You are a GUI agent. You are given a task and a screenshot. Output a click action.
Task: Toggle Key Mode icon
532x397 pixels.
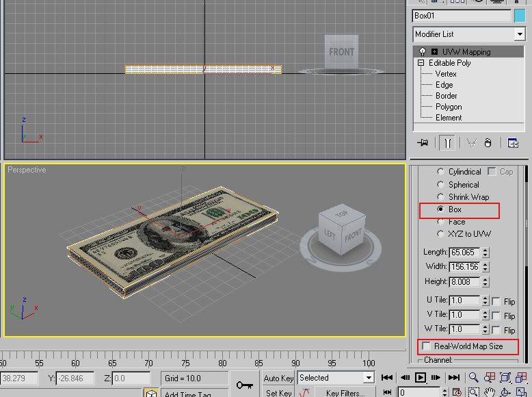387,392
